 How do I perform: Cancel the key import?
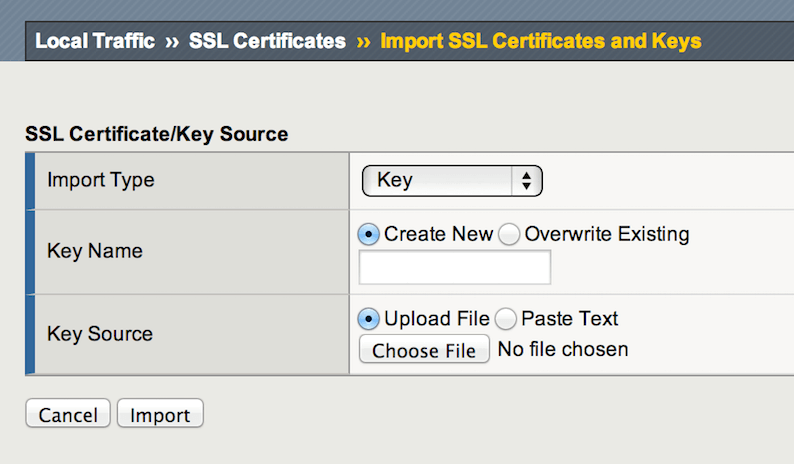pos(68,414)
